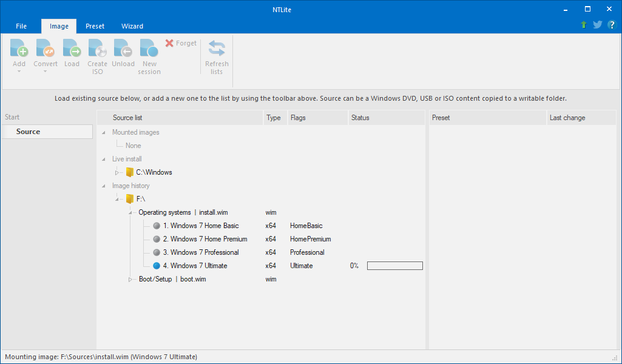Click the HomeBasic flag cell

pyautogui.click(x=306, y=226)
